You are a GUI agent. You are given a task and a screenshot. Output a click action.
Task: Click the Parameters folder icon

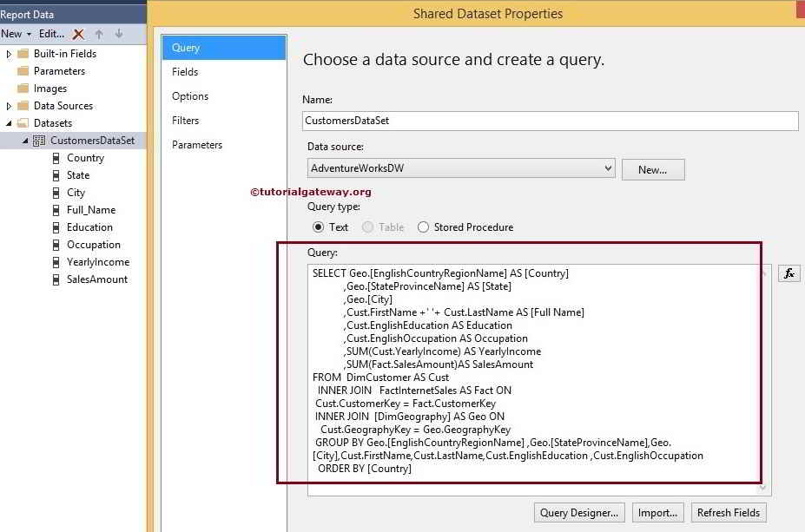point(22,70)
